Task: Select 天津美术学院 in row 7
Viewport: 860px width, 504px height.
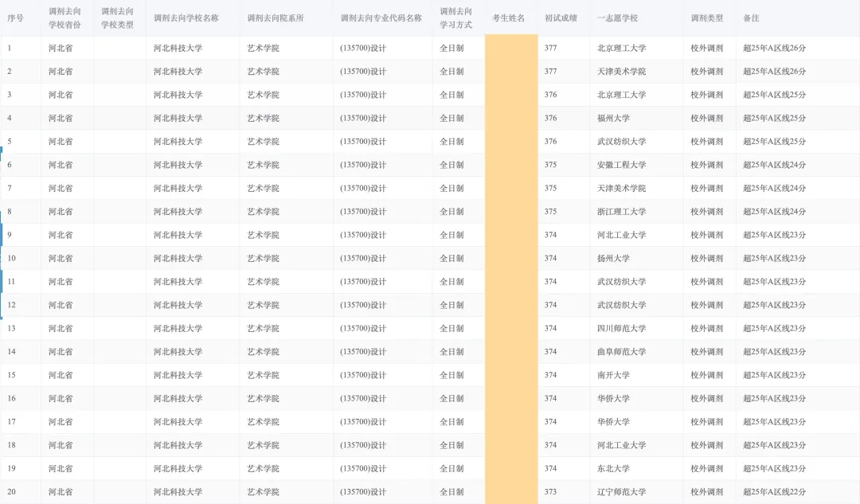Action: [x=621, y=188]
